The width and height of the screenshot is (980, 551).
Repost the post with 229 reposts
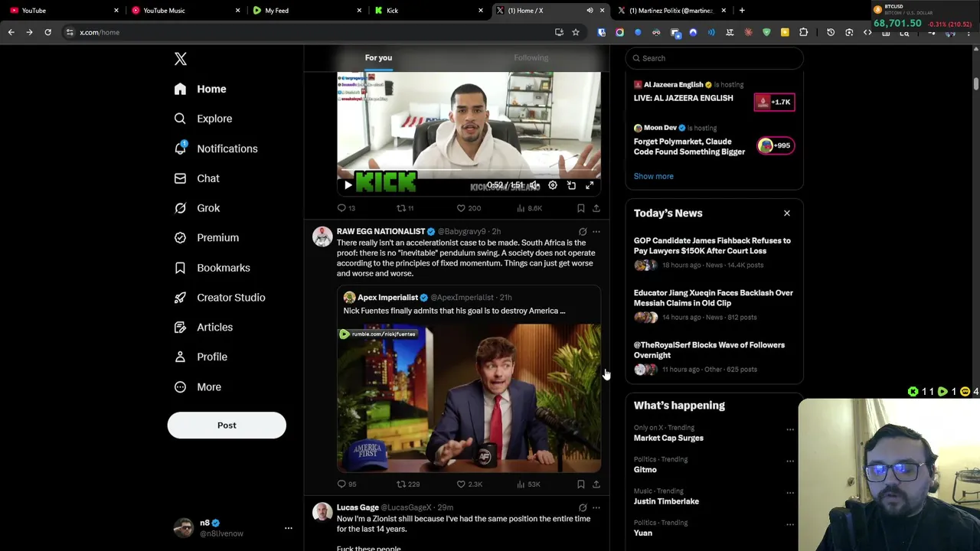click(408, 484)
